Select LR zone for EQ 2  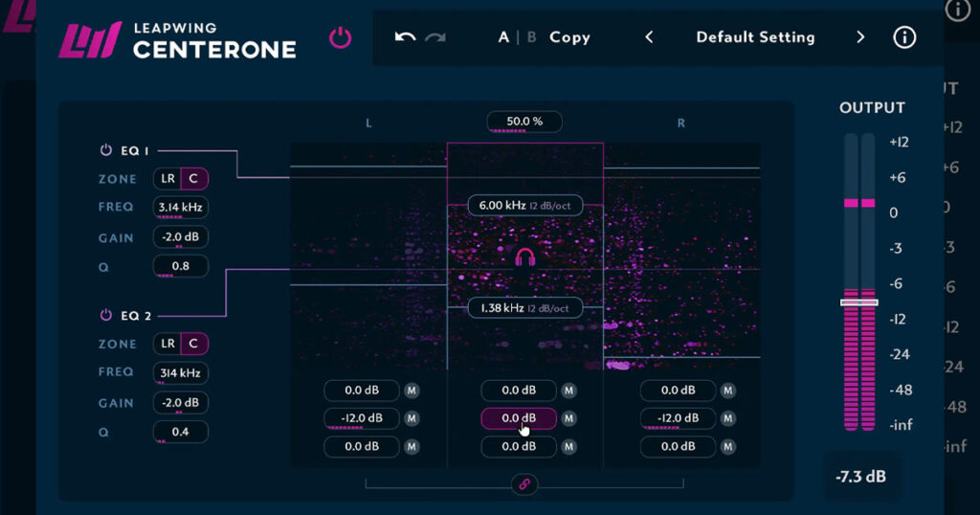(x=167, y=344)
